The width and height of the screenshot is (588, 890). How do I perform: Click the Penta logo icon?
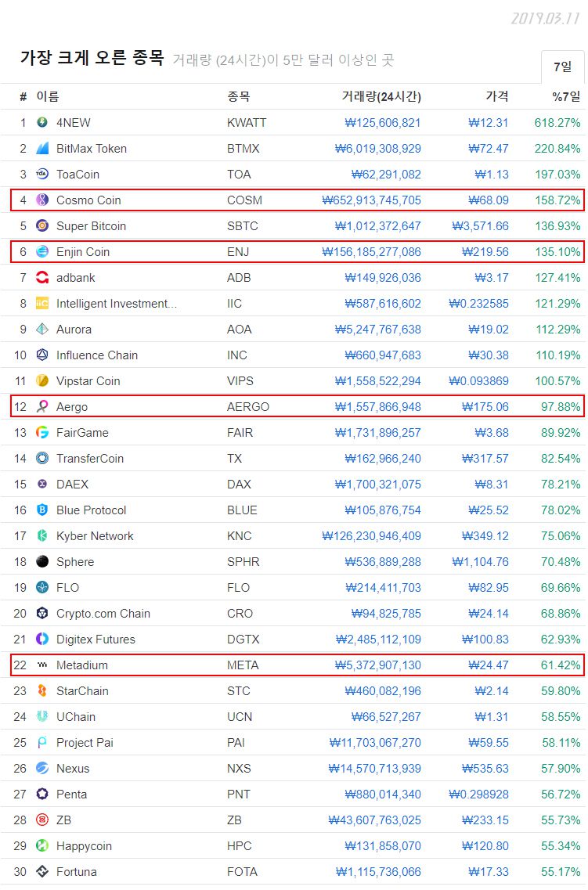[42, 794]
